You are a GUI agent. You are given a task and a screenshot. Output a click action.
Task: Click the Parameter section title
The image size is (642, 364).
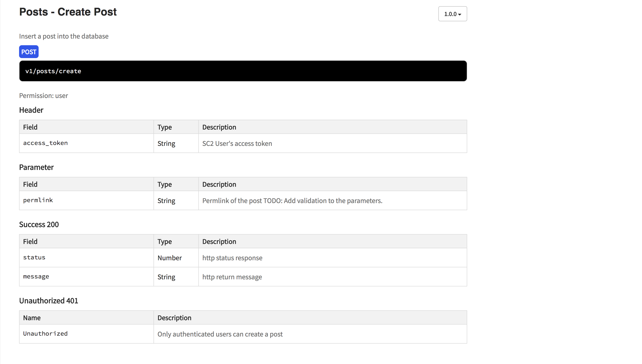point(37,167)
